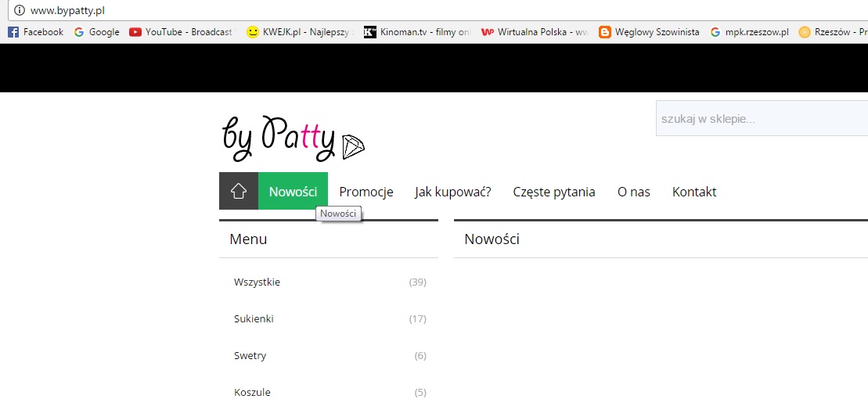Click the address bar URL www.bypatty.pl
The image size is (868, 417).
point(67,10)
